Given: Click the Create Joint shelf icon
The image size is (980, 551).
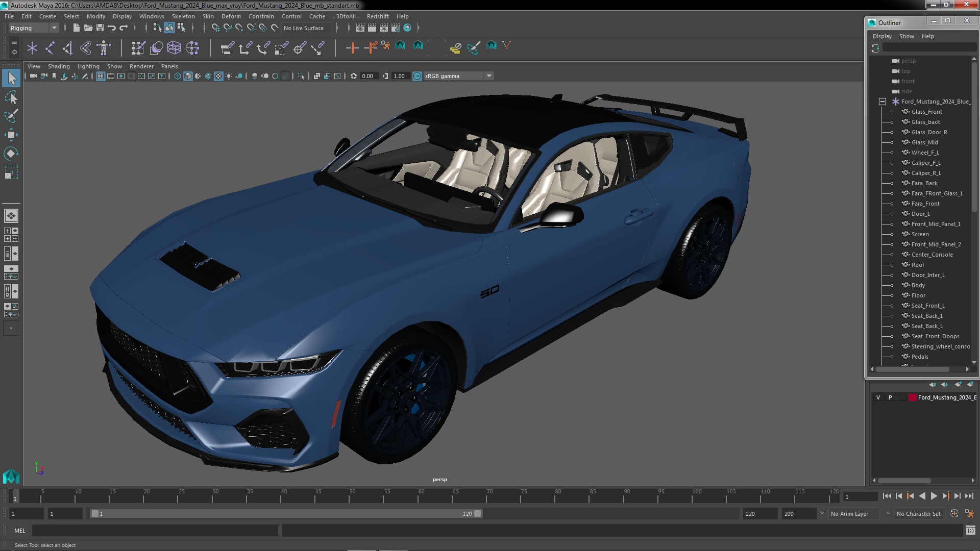Looking at the screenshot, I should tap(50, 48).
